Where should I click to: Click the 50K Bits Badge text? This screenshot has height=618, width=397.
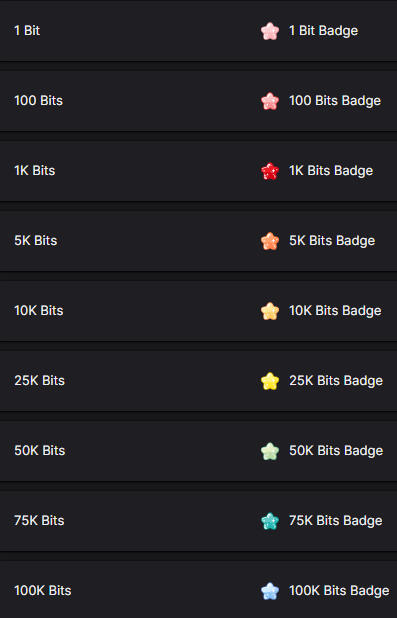pyautogui.click(x=336, y=451)
